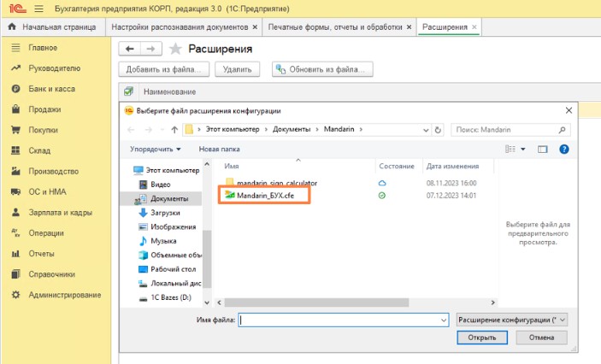Click the Зарплата и кадры person icon
Viewport: 601px width, 364px height.
[15, 212]
